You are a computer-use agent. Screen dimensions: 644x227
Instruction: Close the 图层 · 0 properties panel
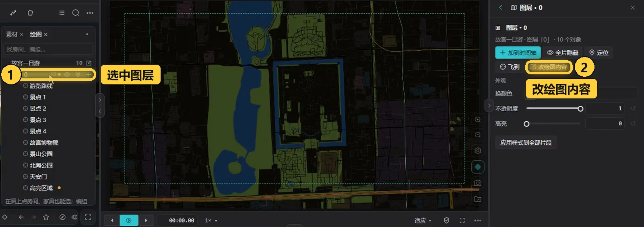tap(633, 8)
